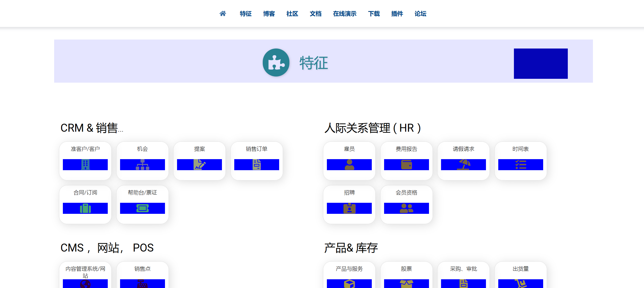This screenshot has height=288, width=644.
Task: Open the 雇员 user icon
Action: pyautogui.click(x=349, y=165)
